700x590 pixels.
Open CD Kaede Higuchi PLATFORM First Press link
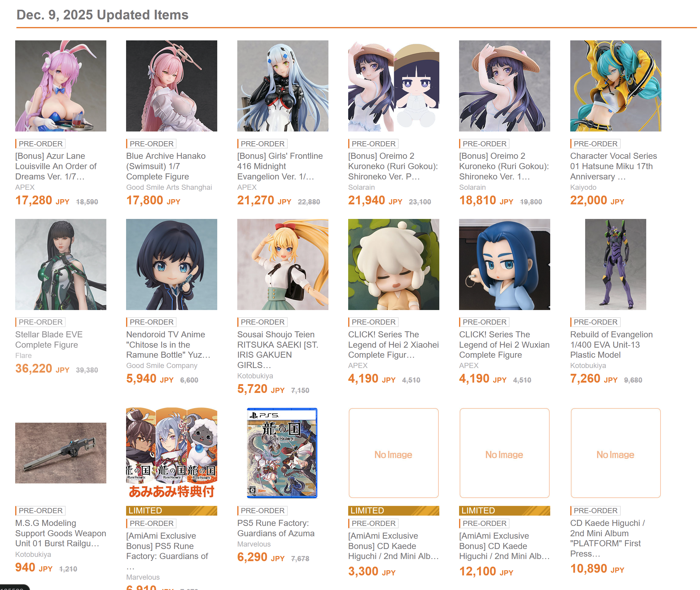[x=607, y=538]
